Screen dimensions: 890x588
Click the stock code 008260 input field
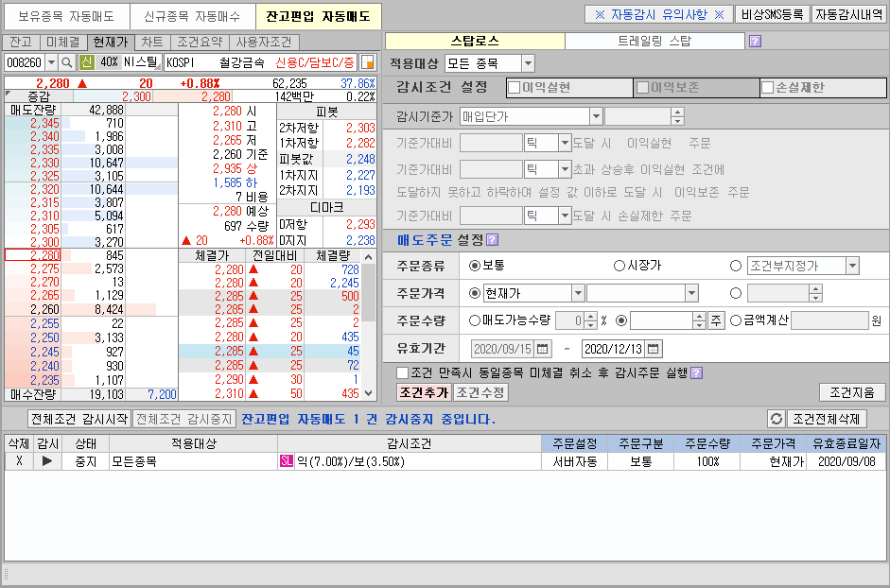[24, 61]
